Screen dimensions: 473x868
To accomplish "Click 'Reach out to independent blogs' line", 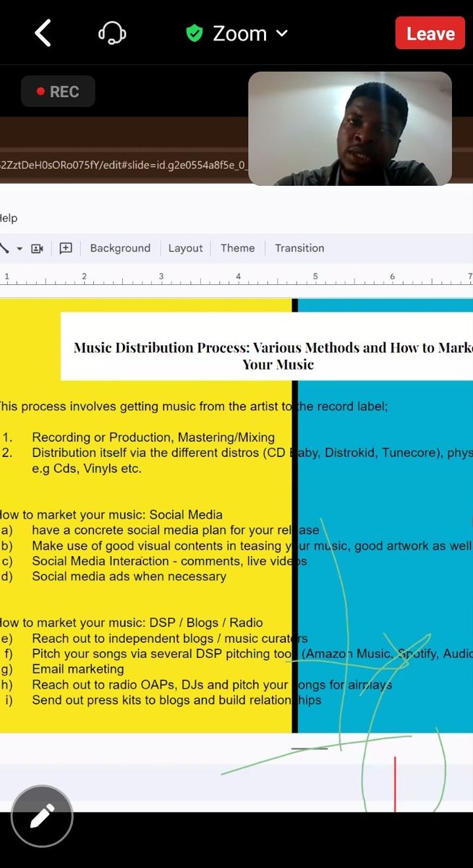I will pos(170,639).
